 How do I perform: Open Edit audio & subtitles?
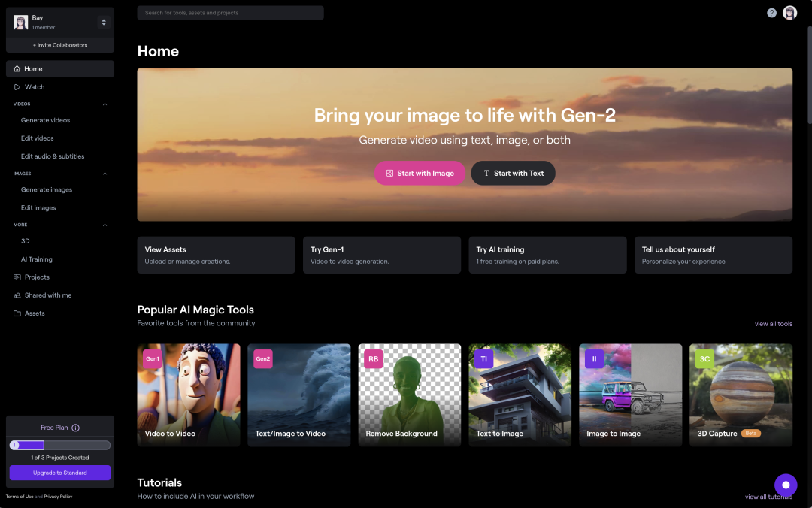53,156
